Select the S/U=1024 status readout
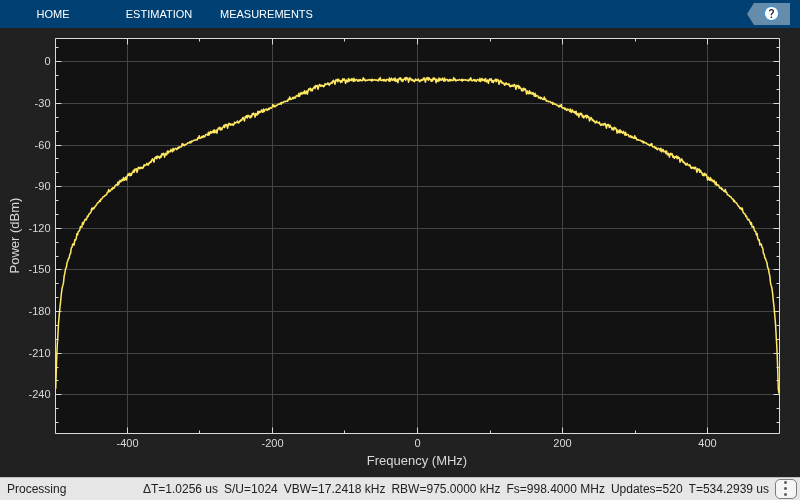Image resolution: width=800 pixels, height=500 pixels. [251, 489]
